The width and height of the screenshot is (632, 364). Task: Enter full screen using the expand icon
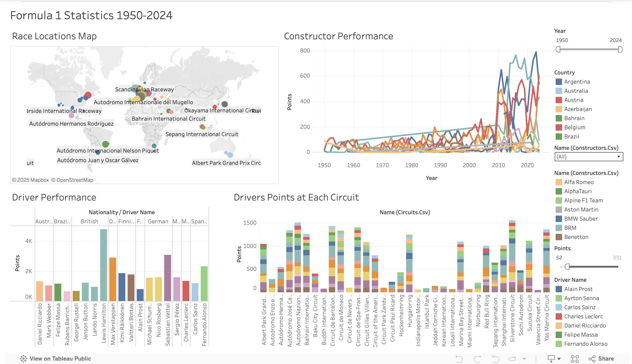pyautogui.click(x=575, y=359)
